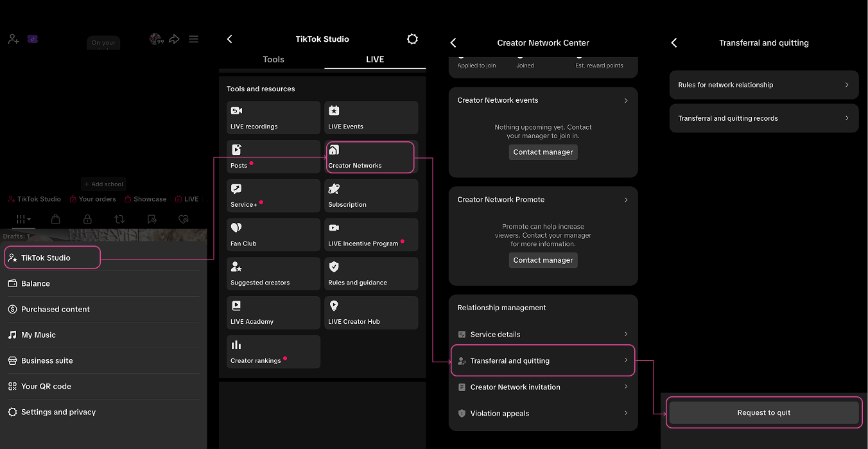The height and width of the screenshot is (449, 868).
Task: Open the Subscription tile
Action: pos(371,196)
